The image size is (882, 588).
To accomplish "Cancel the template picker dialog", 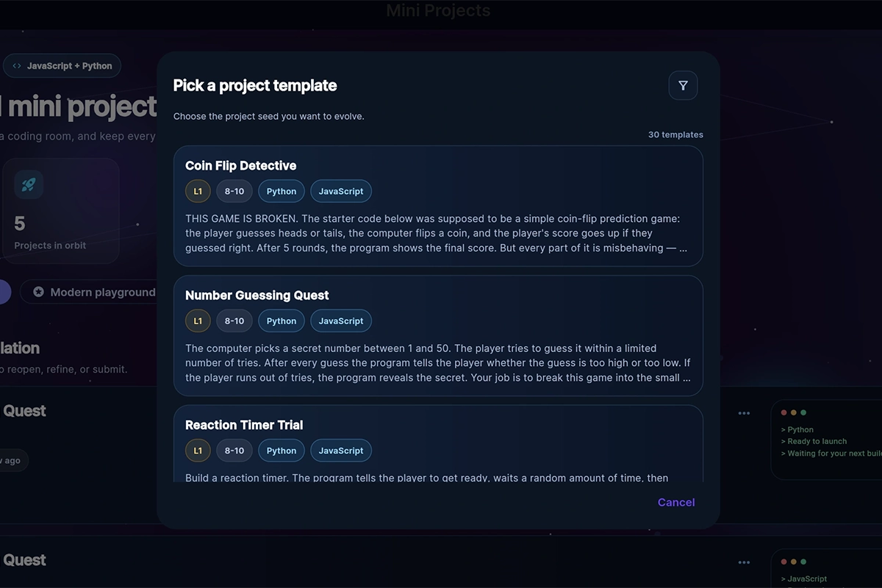I will 676,502.
